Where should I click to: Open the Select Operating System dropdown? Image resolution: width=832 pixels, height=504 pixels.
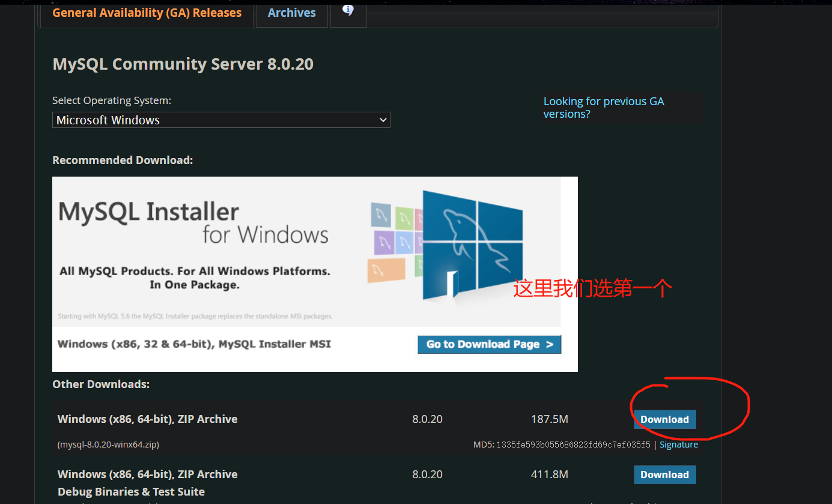tap(221, 120)
